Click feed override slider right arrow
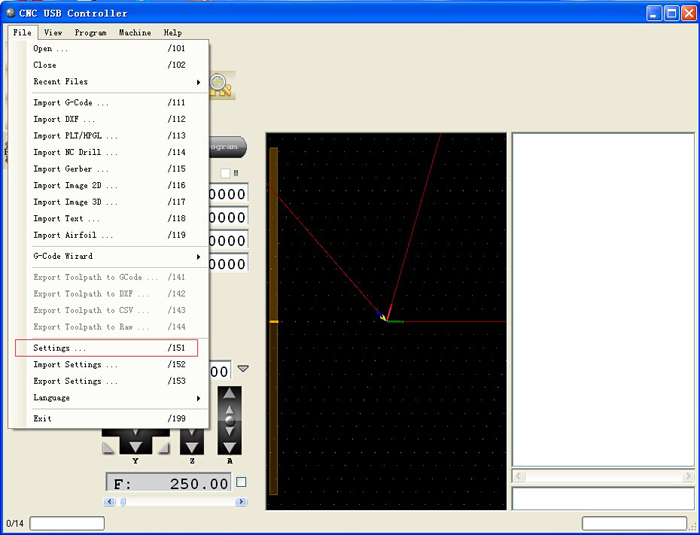Image resolution: width=700 pixels, height=535 pixels. click(x=241, y=502)
